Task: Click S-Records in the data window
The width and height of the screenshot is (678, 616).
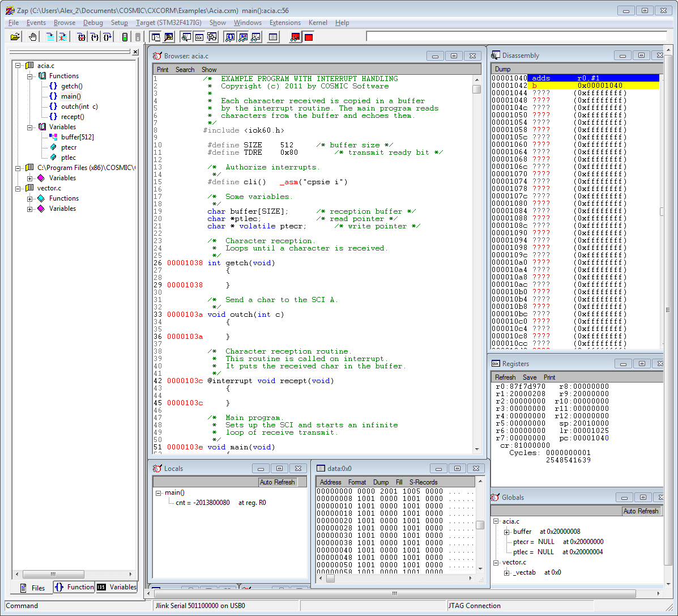Action: click(x=423, y=482)
